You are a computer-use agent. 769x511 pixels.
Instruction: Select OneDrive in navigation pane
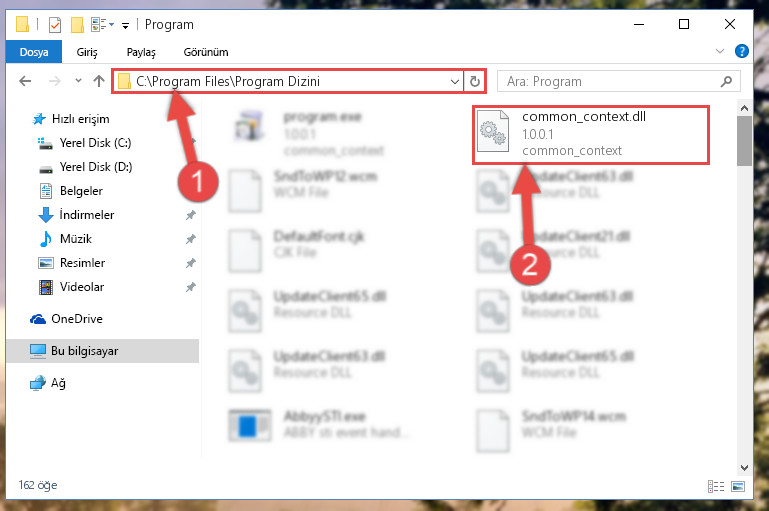77,319
